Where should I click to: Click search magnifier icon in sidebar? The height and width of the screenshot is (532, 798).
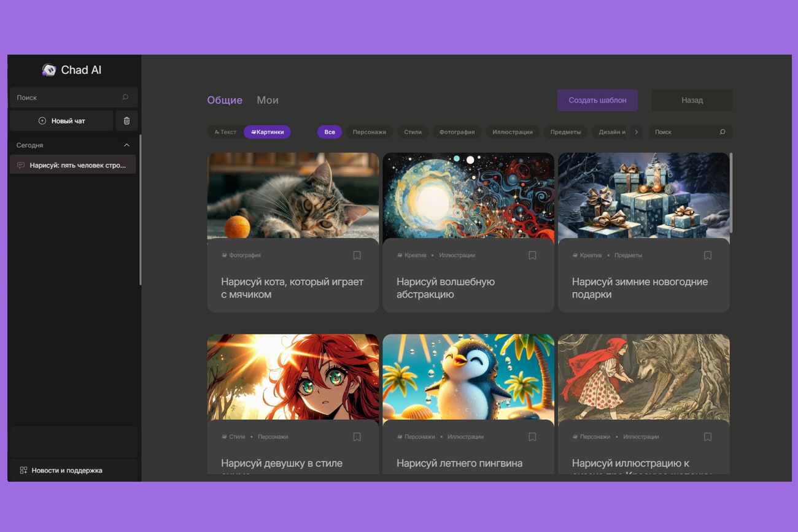[125, 98]
